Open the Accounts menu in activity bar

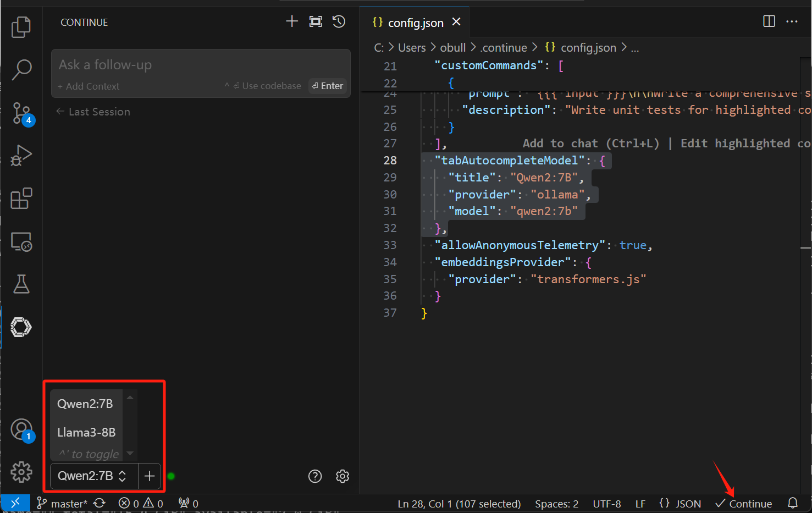point(22,430)
